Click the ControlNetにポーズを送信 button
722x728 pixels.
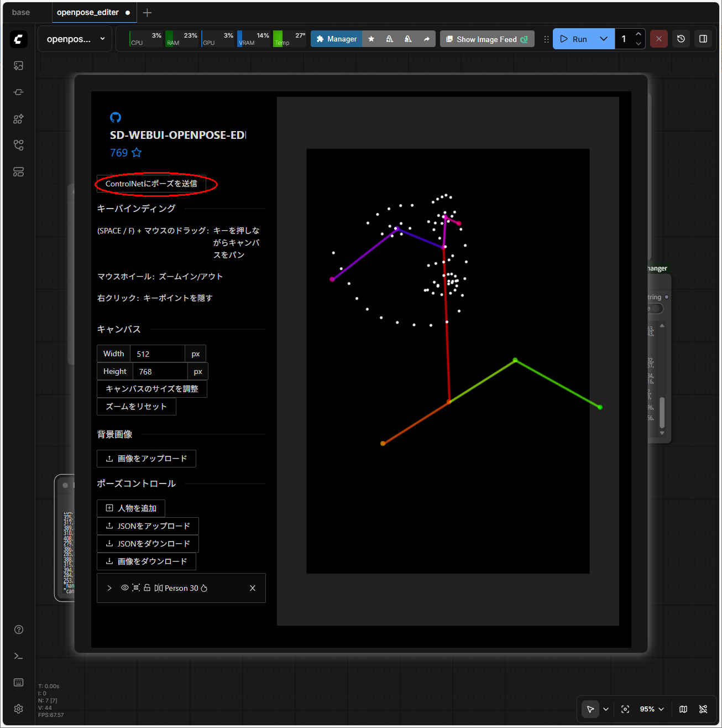tap(151, 184)
